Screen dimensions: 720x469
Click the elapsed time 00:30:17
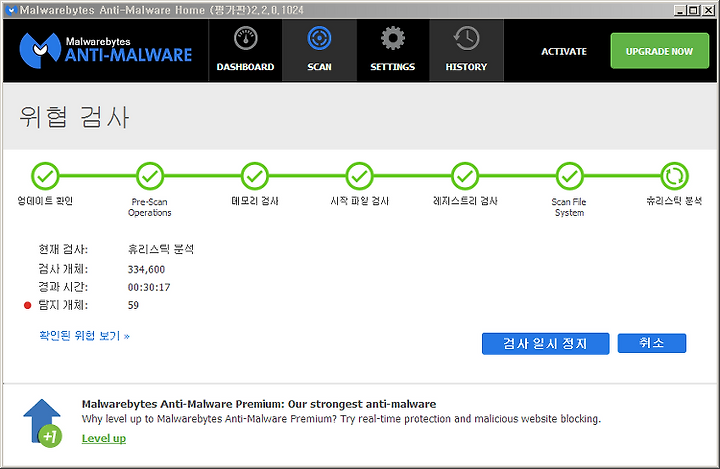(x=149, y=287)
